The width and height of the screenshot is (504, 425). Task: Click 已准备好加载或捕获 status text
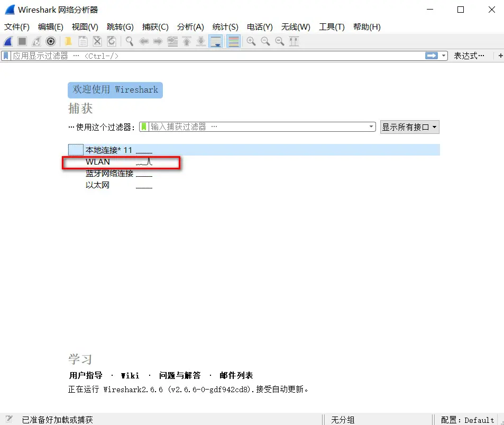pos(57,420)
